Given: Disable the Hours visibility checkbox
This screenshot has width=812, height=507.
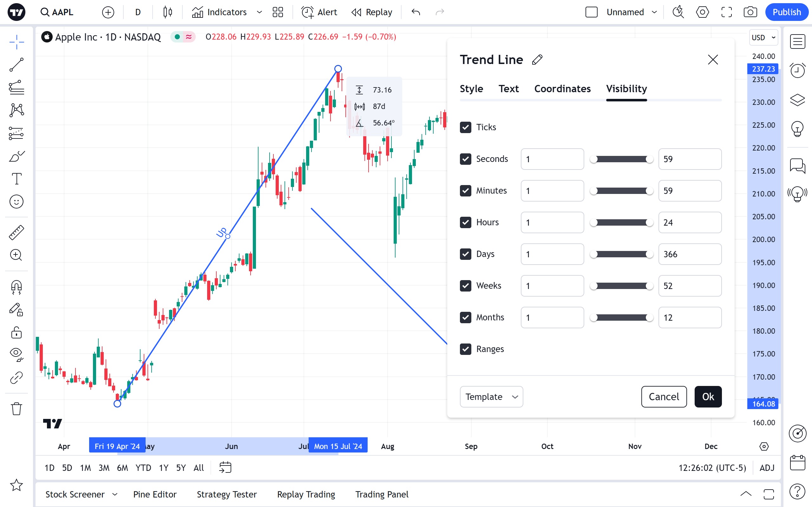Looking at the screenshot, I should [x=465, y=222].
